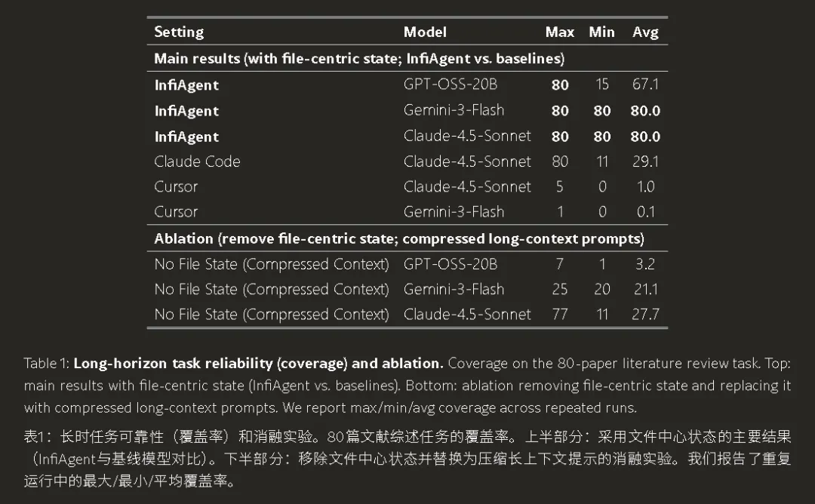Select the Min column header
This screenshot has width=815, height=504.
[601, 32]
